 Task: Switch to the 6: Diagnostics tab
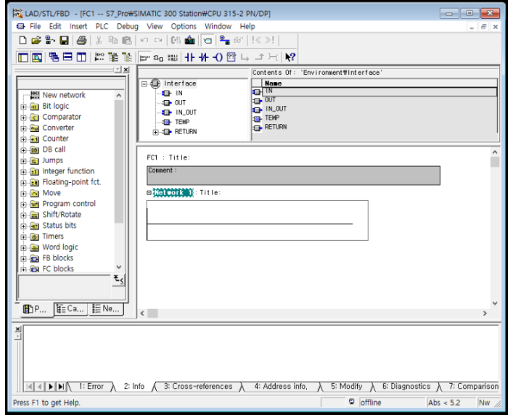406,387
